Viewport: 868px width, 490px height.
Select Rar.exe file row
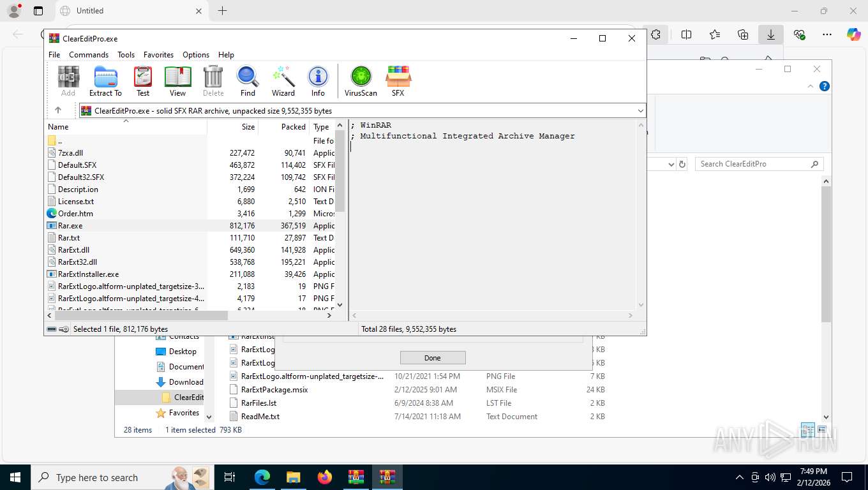click(190, 225)
